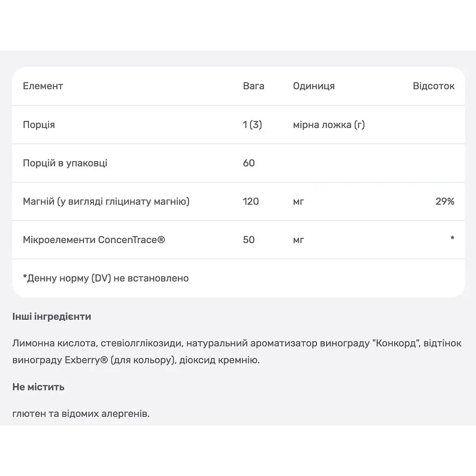Select the Порцій в упаковці row
This screenshot has width=476, height=476.
pyautogui.click(x=238, y=163)
